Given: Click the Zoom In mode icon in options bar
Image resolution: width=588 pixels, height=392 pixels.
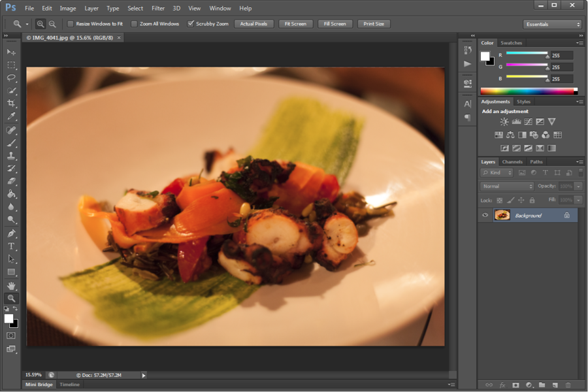Looking at the screenshot, I should (40, 24).
